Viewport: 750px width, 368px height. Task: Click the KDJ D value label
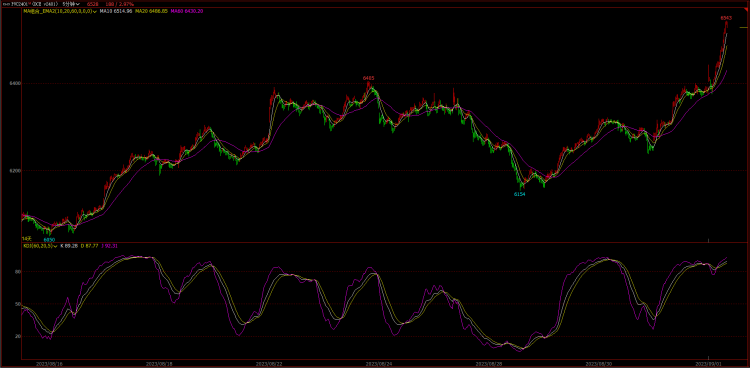point(90,246)
